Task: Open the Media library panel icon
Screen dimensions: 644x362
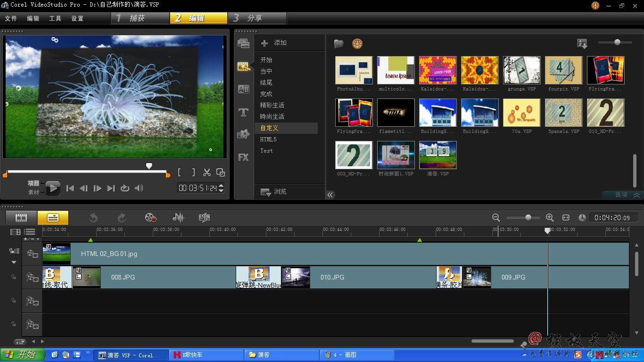Action: tap(243, 44)
